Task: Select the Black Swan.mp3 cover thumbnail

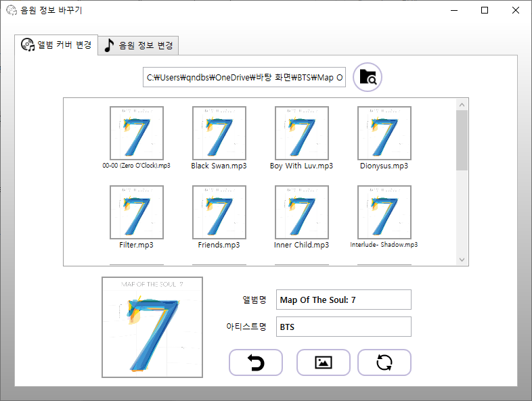Action: click(219, 133)
